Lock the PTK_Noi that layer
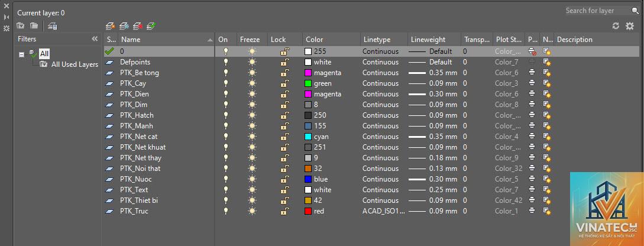Screen dimensions: 644x246 [x=284, y=169]
